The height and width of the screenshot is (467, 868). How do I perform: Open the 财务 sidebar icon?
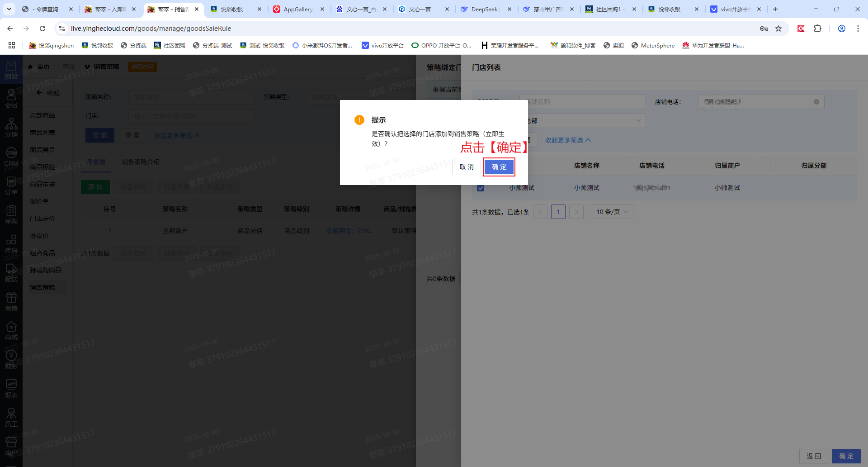(11, 359)
